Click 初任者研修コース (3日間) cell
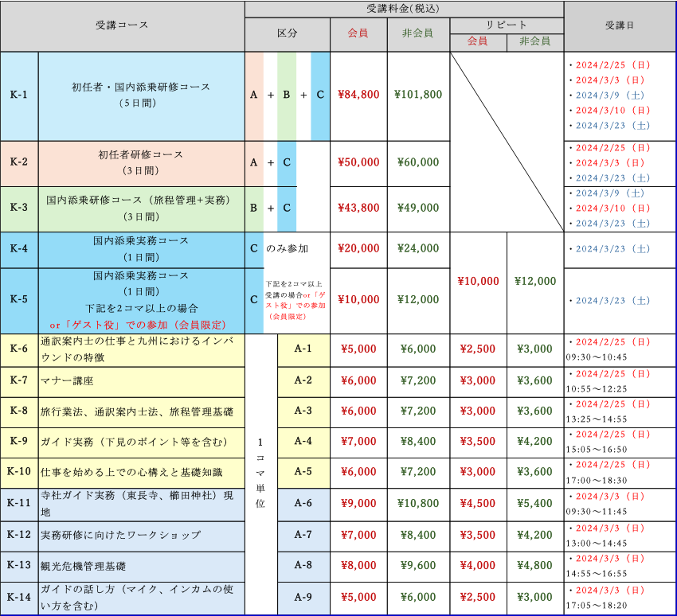The image size is (677, 616). (x=142, y=163)
